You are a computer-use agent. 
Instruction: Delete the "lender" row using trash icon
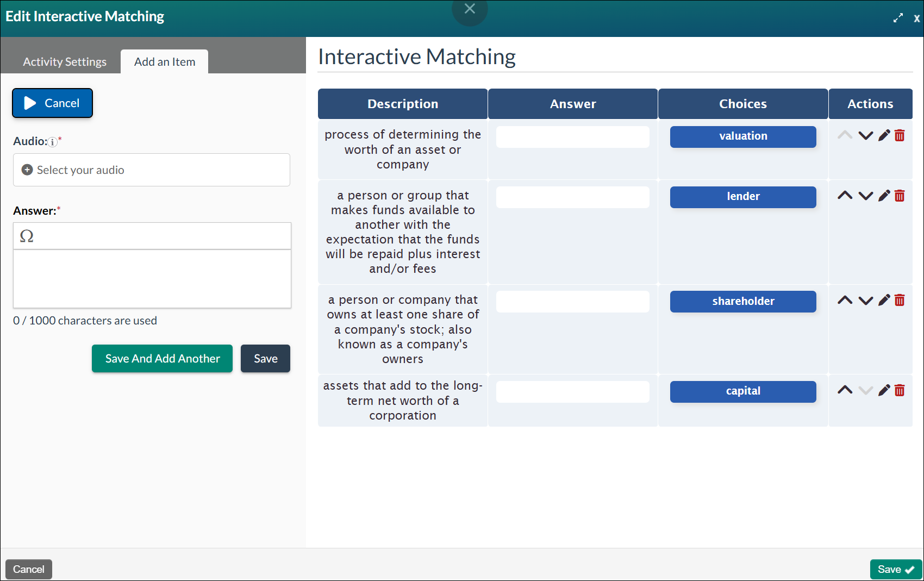900,195
